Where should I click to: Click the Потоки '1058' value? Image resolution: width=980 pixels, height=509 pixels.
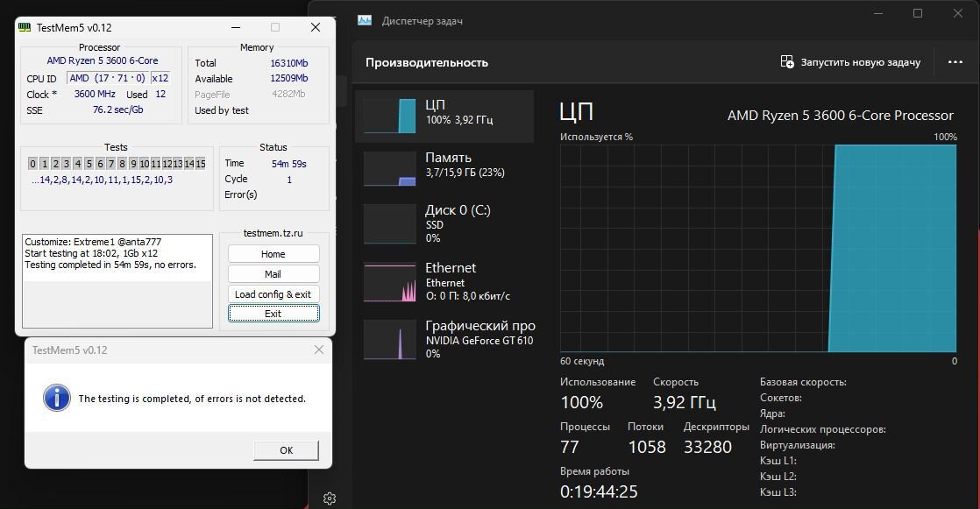pyautogui.click(x=647, y=447)
